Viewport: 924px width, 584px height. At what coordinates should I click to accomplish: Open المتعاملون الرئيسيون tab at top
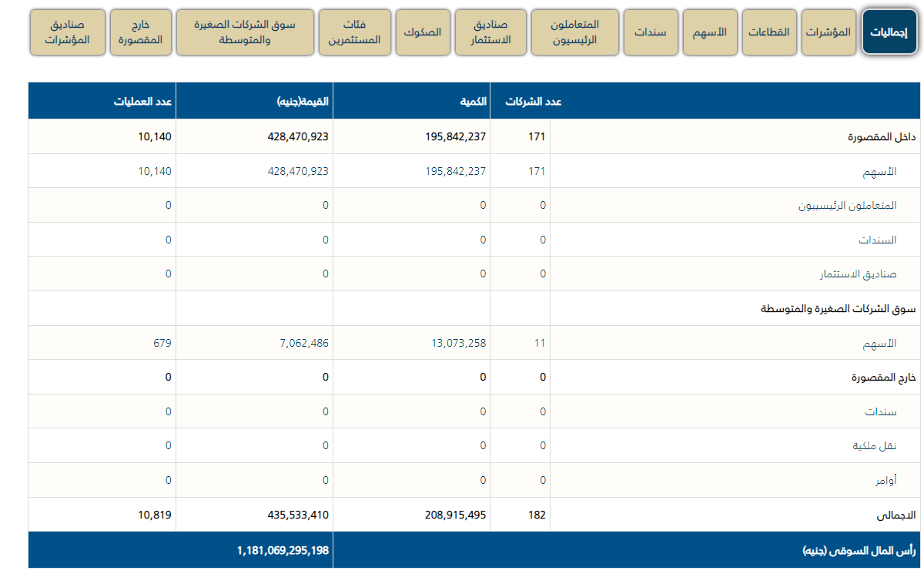575,32
